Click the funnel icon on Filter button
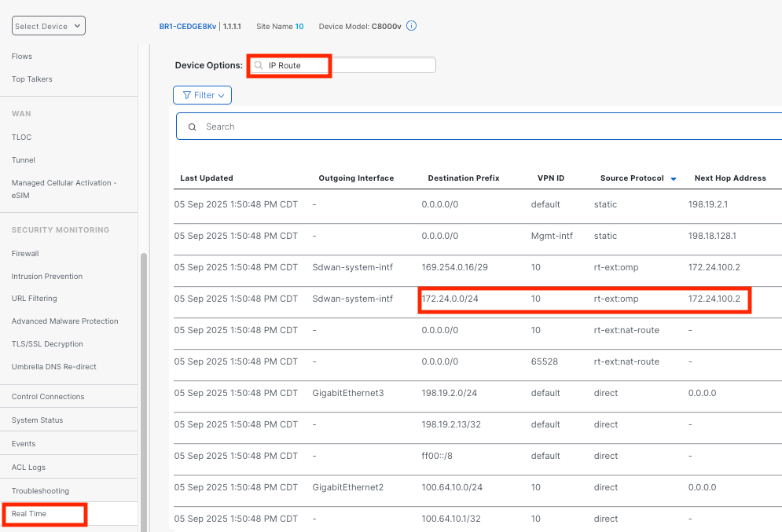This screenshot has height=532, width=782. pos(186,95)
